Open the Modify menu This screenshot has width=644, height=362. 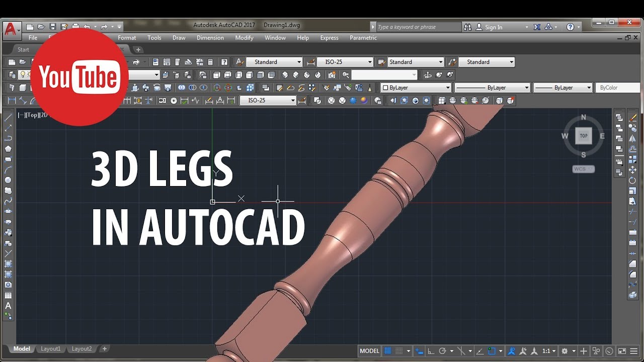click(244, 38)
